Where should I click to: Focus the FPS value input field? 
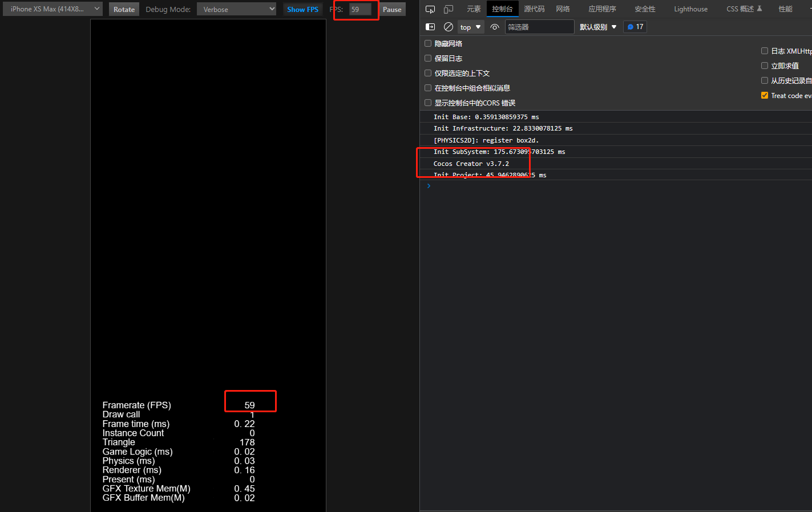coord(360,9)
